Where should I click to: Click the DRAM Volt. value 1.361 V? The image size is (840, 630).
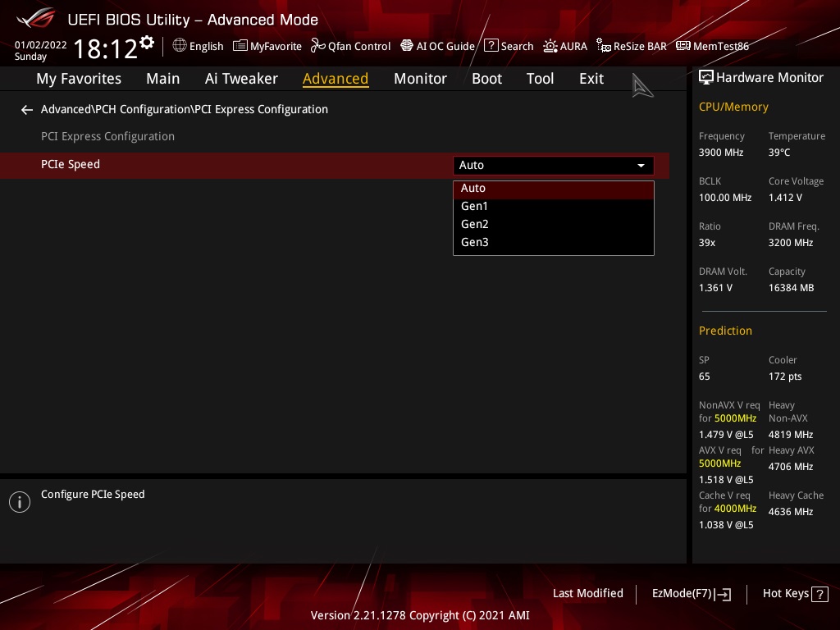[x=715, y=288]
